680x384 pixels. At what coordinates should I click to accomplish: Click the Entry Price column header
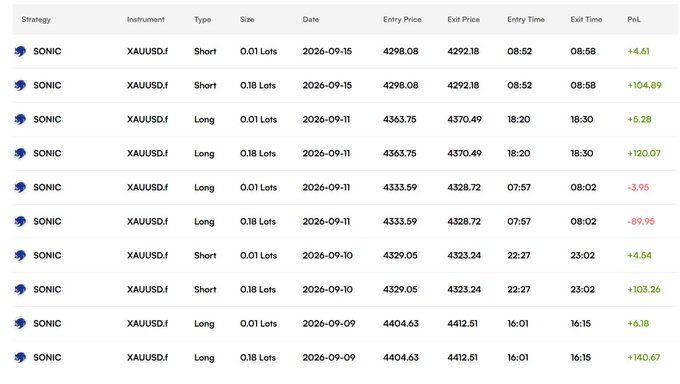point(402,20)
